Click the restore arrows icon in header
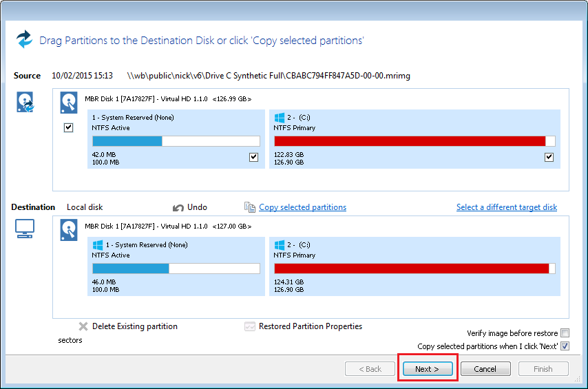This screenshot has width=588, height=389. pyautogui.click(x=25, y=39)
